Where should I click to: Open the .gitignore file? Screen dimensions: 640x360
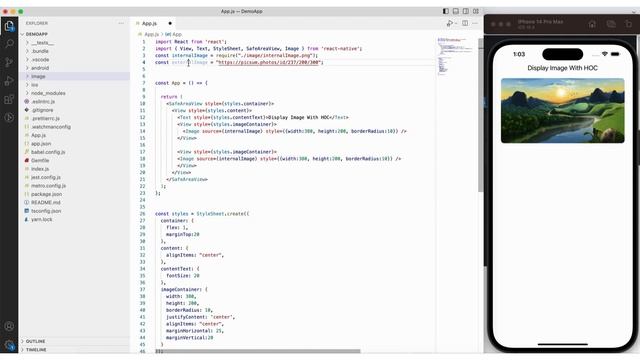(x=42, y=110)
